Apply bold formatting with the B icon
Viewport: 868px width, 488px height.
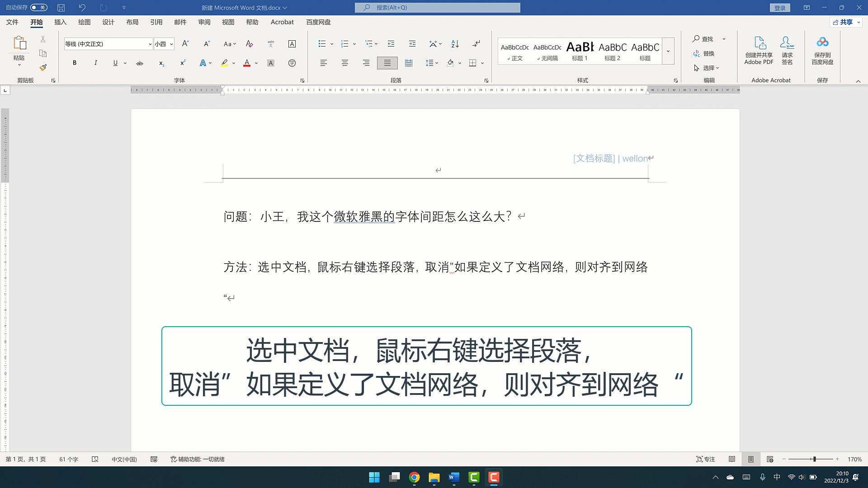74,63
